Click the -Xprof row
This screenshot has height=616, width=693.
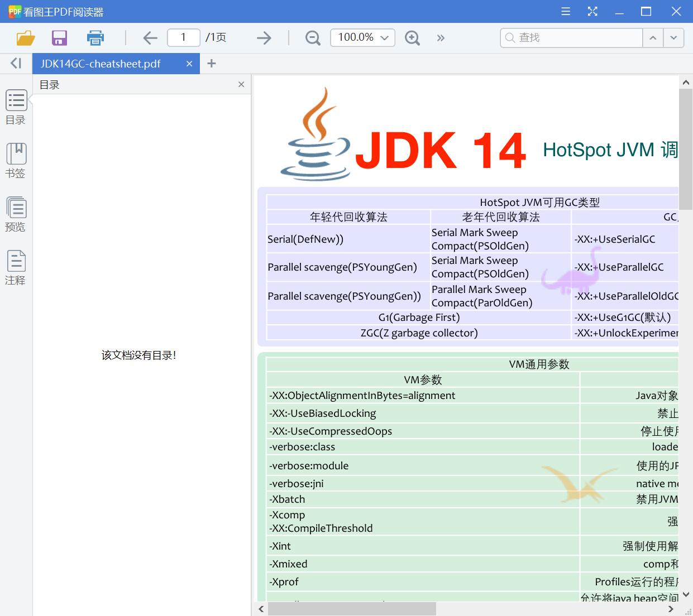pyautogui.click(x=423, y=582)
